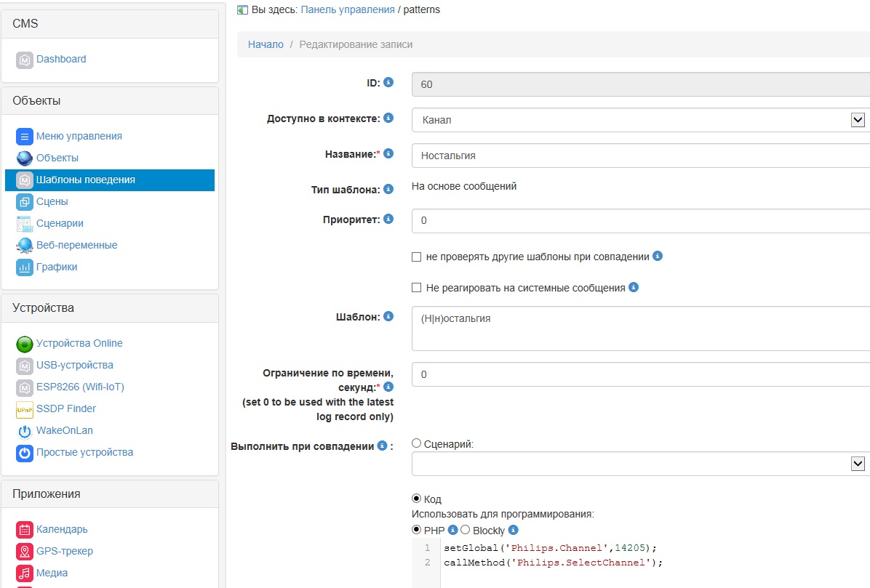The height and width of the screenshot is (588, 870).
Task: Go to the Начало breadcrumb link
Action: (x=266, y=44)
